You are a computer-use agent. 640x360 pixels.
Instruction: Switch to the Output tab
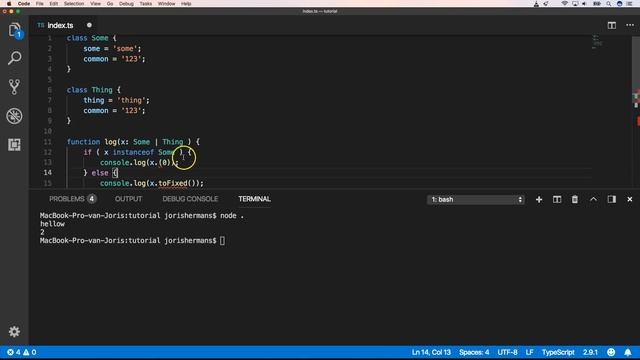(129, 199)
